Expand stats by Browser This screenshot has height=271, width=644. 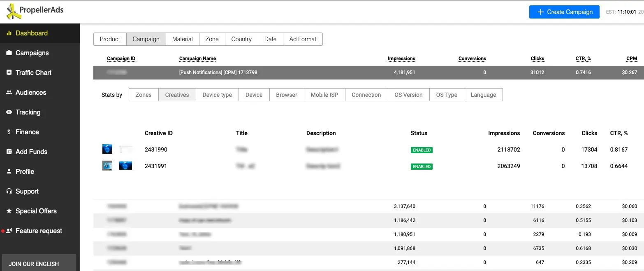(286, 94)
